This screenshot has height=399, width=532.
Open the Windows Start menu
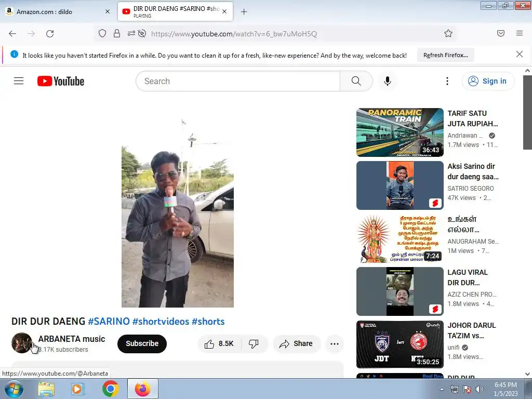coord(14,389)
